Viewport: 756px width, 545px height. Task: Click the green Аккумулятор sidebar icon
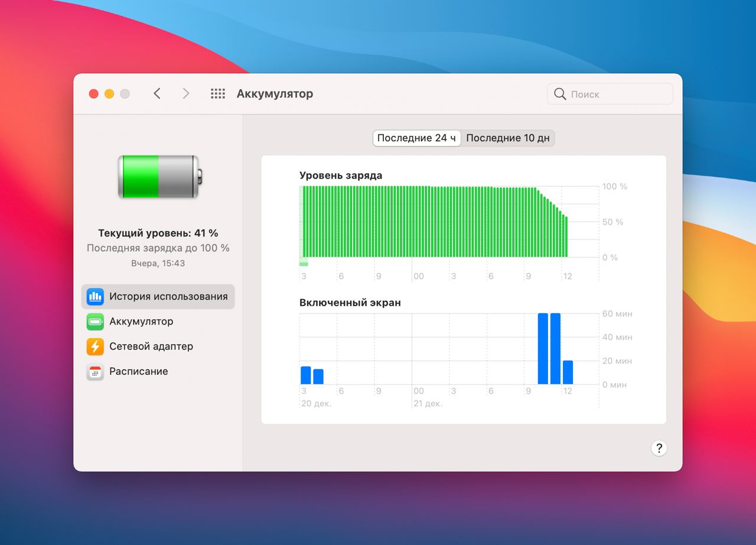coord(95,322)
